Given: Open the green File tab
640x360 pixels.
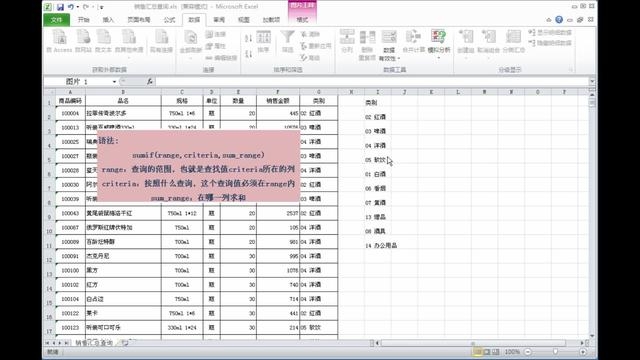Looking at the screenshot, I should 56,20.
